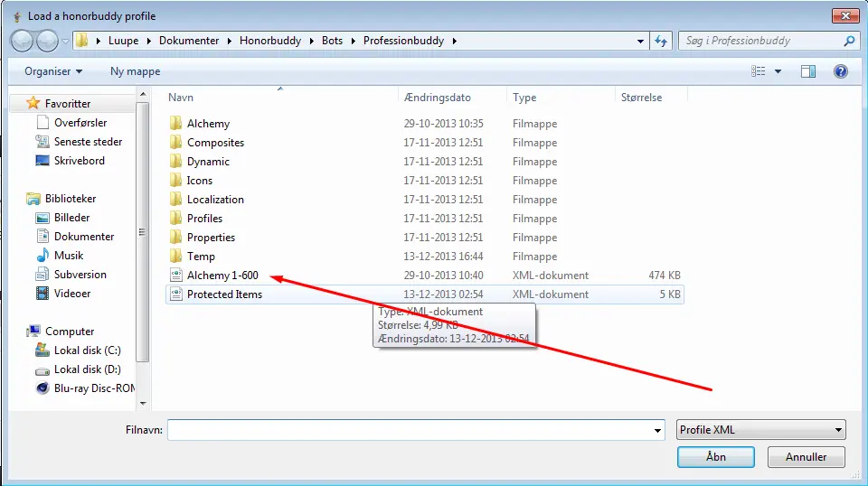This screenshot has width=868, height=486.
Task: Select 'Lokal disk (C:)' drive
Action: coord(87,350)
